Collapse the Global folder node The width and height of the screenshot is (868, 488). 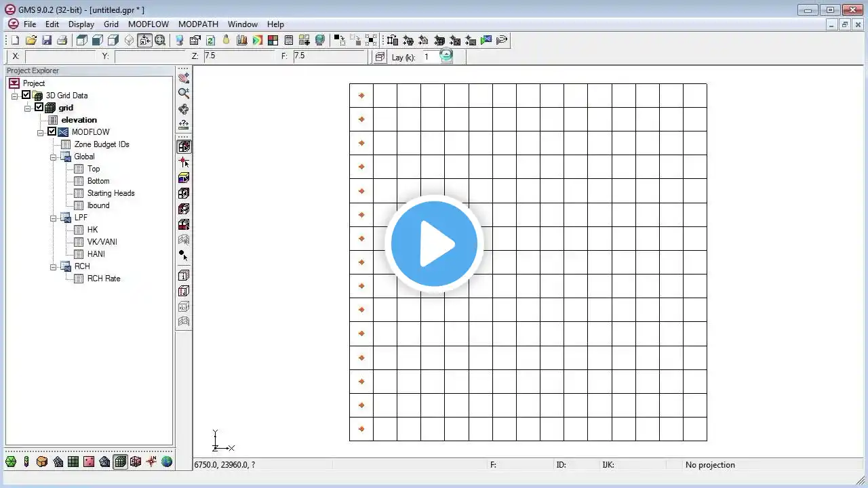[54, 157]
